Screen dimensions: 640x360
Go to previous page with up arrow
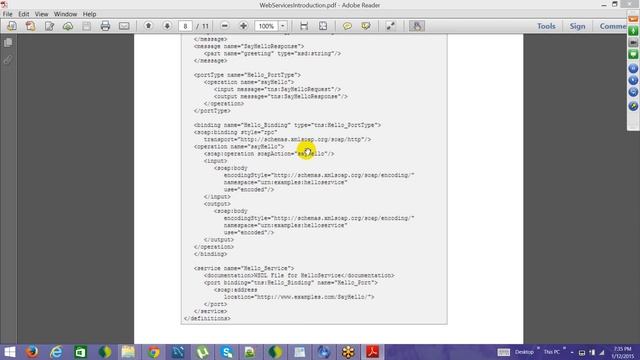point(149,26)
